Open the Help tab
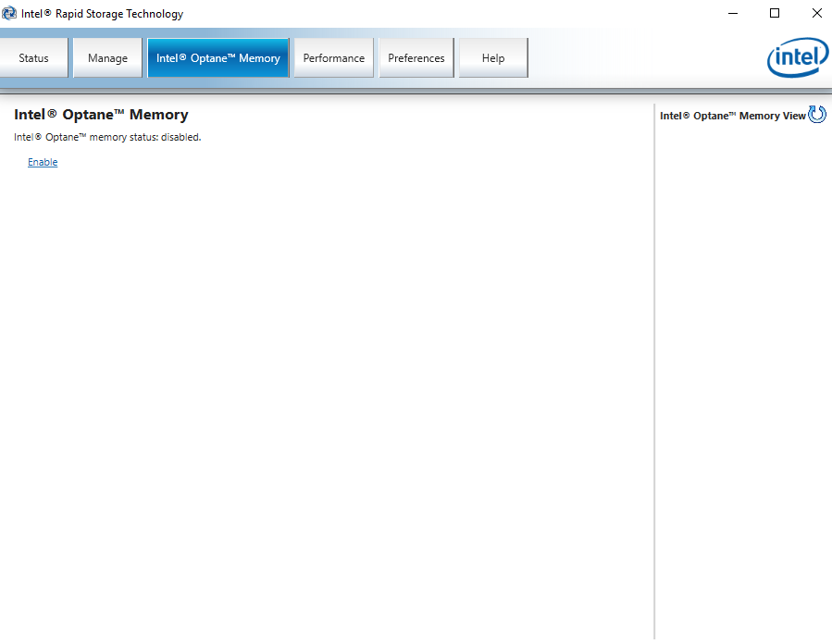Viewport: 832px width, 644px height. pos(493,57)
